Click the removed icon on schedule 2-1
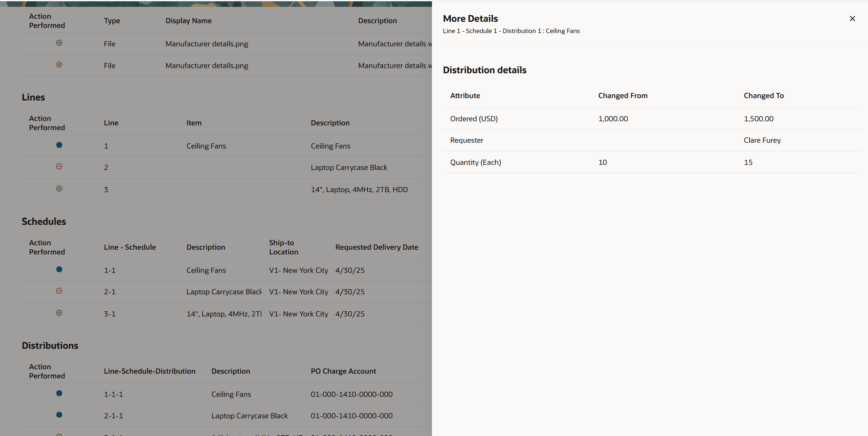This screenshot has height=436, width=868. 59,291
